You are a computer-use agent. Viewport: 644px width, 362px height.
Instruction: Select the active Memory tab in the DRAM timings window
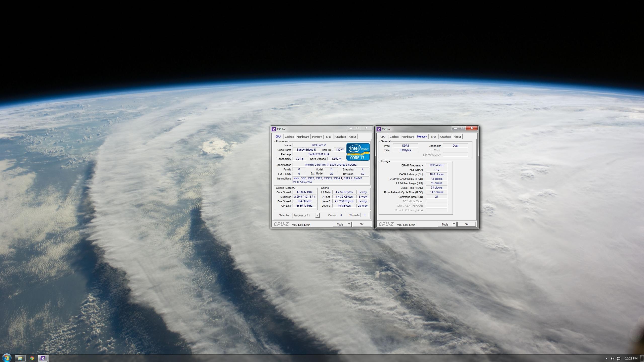[422, 137]
